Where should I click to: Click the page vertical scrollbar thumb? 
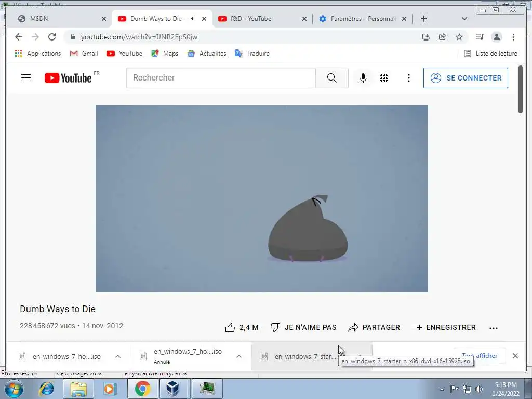(521, 89)
